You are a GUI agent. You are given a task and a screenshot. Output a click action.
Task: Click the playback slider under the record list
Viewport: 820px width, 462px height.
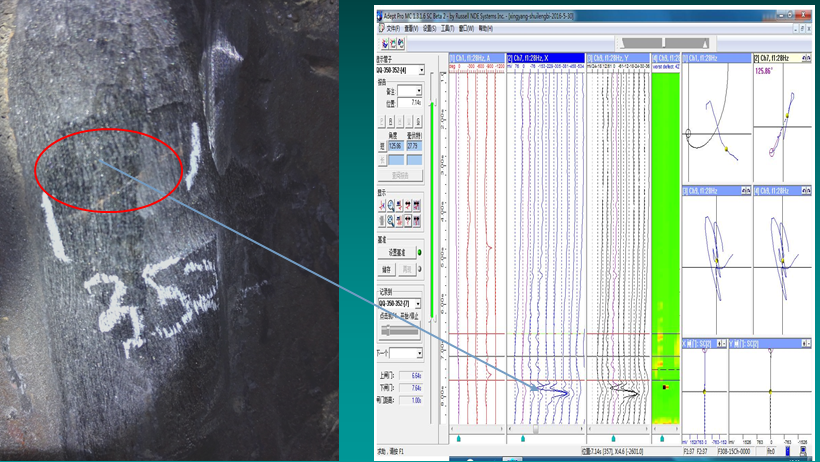tap(400, 328)
